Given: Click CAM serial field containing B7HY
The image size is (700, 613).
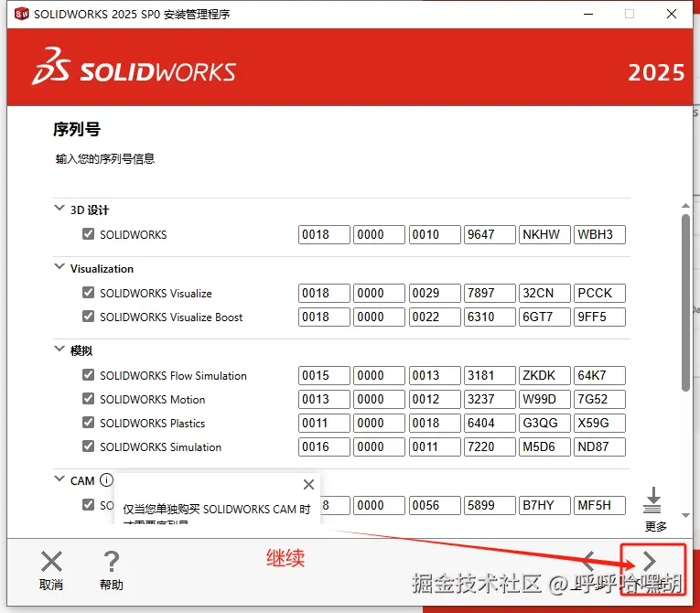Looking at the screenshot, I should (x=544, y=505).
